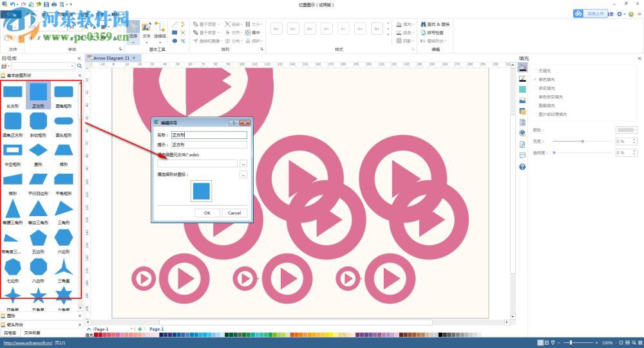Click the add page plus icon
The width and height of the screenshot is (644, 348).
[140, 329]
